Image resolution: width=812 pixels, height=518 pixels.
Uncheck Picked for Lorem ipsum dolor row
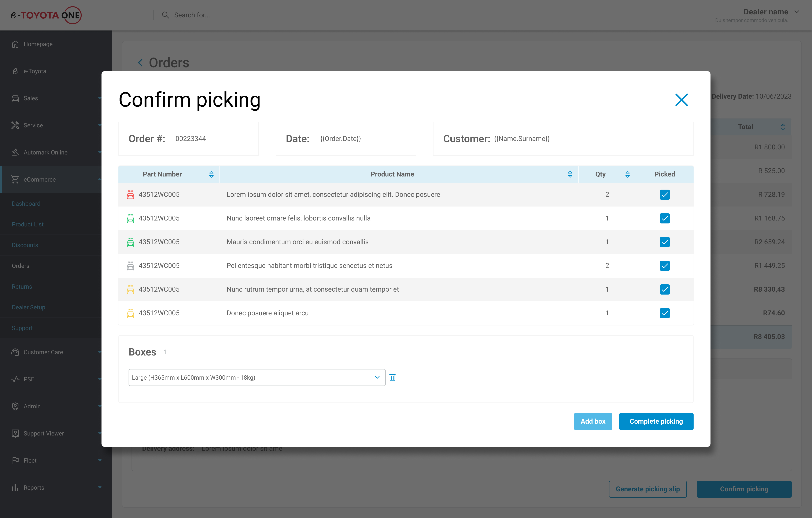664,195
